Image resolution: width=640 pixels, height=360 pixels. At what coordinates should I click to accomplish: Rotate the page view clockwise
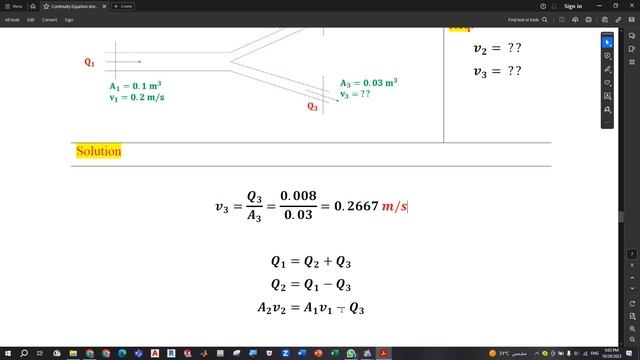point(632,304)
